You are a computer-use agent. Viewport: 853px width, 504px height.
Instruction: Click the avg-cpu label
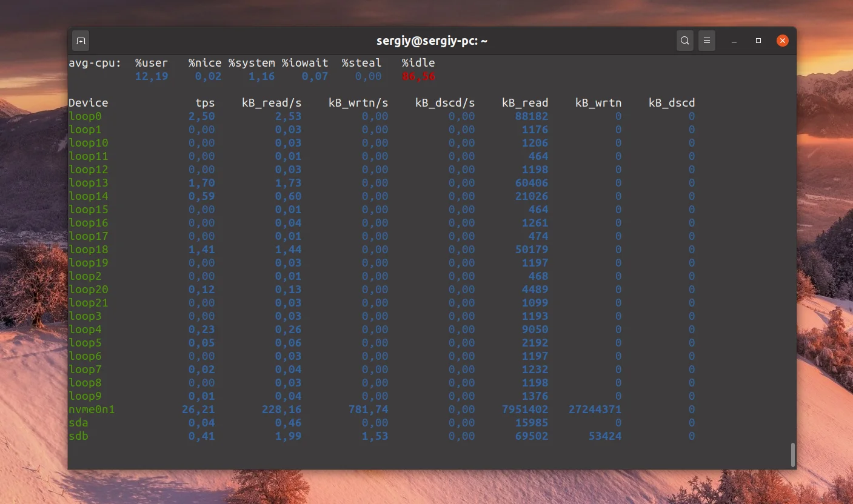point(95,63)
